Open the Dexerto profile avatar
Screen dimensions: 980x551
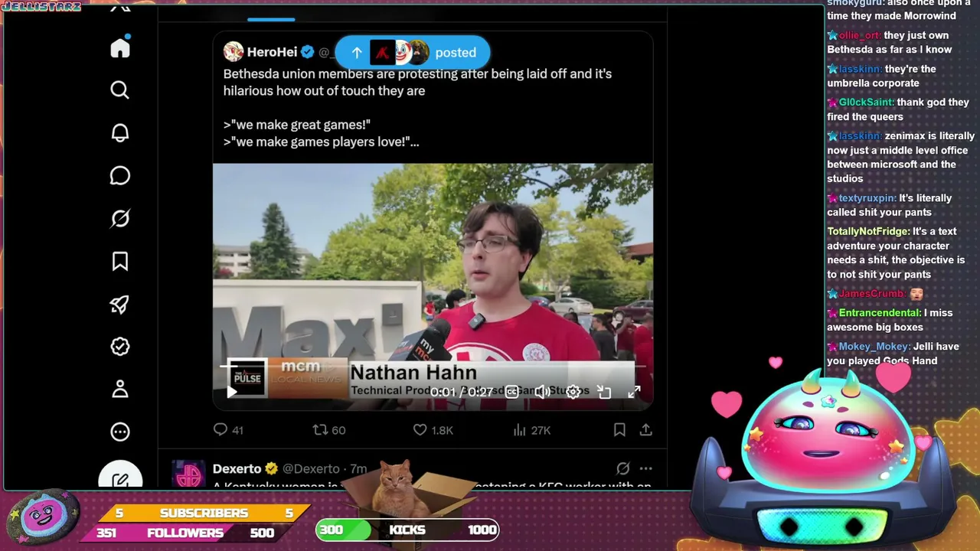188,474
